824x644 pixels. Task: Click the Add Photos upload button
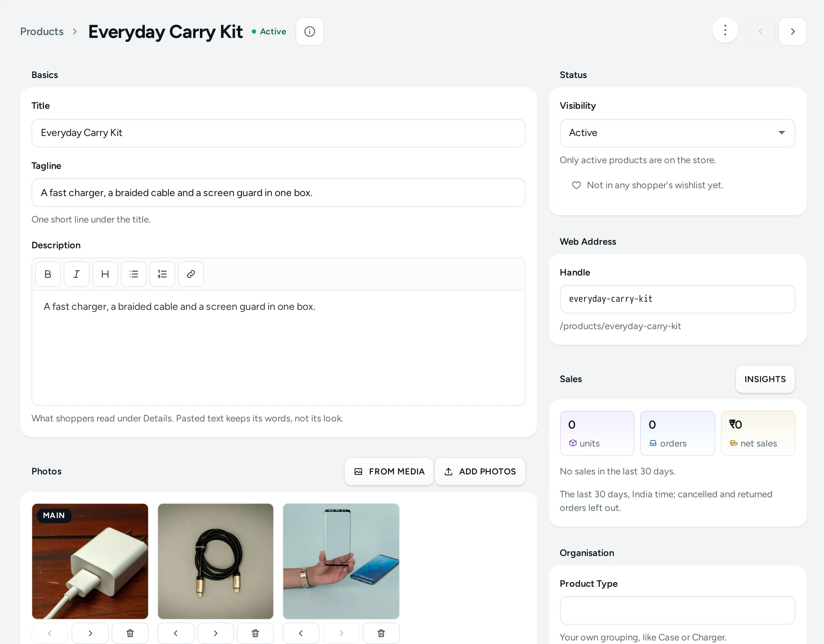[x=480, y=472]
